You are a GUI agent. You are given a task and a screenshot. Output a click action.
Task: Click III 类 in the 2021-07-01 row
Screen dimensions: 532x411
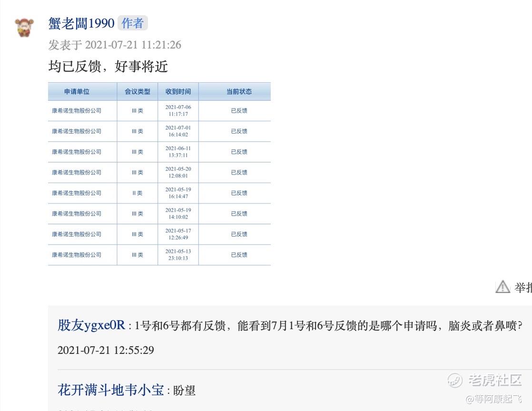click(138, 131)
